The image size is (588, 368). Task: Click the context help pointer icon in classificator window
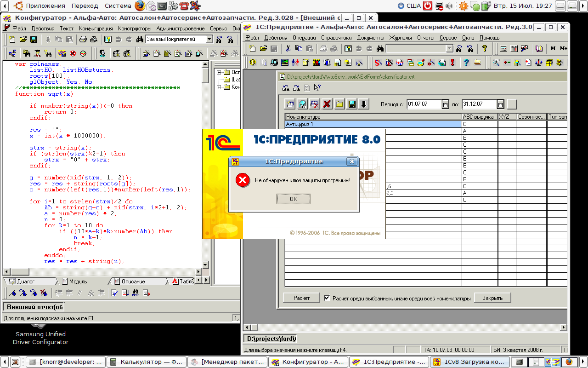(x=317, y=87)
